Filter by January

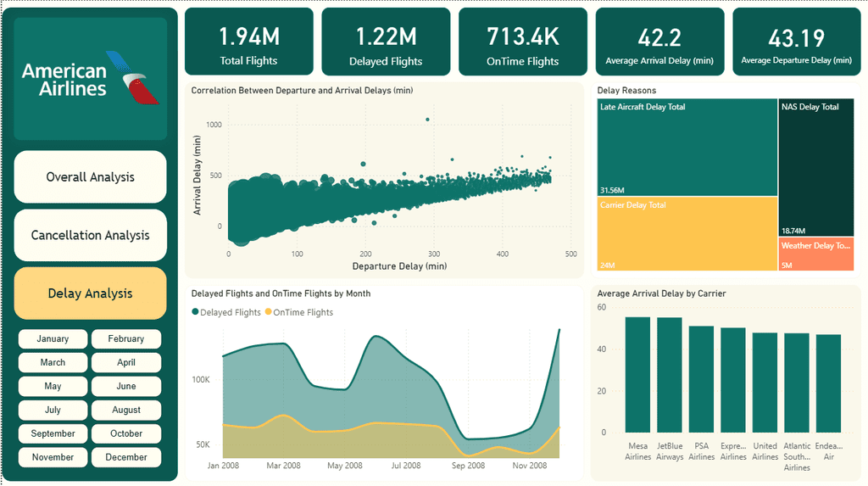(x=53, y=338)
